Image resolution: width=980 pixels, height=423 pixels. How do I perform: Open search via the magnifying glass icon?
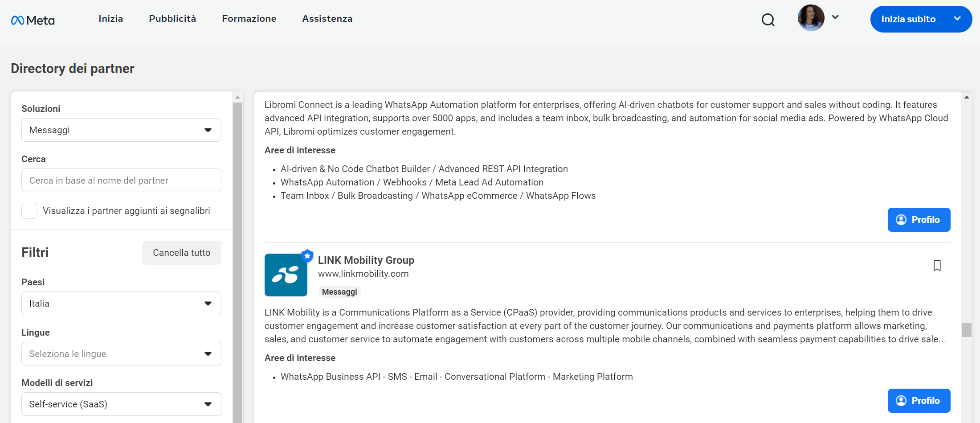[x=768, y=20]
